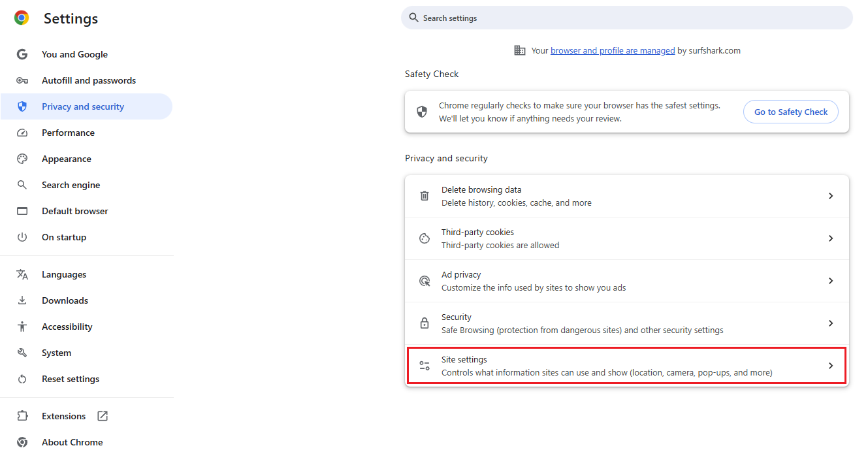Click the Performance gauge icon
The image size is (868, 465).
[x=22, y=133]
